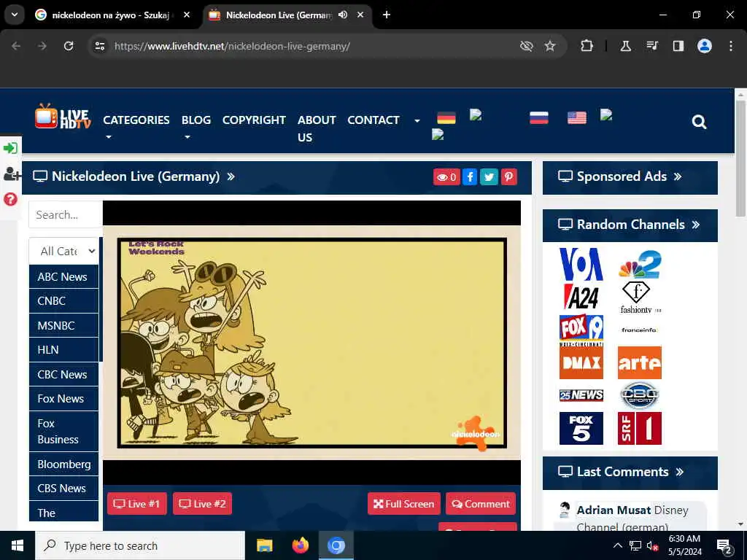The height and width of the screenshot is (560, 747).
Task: Show hidden system tray icons
Action: click(617, 545)
